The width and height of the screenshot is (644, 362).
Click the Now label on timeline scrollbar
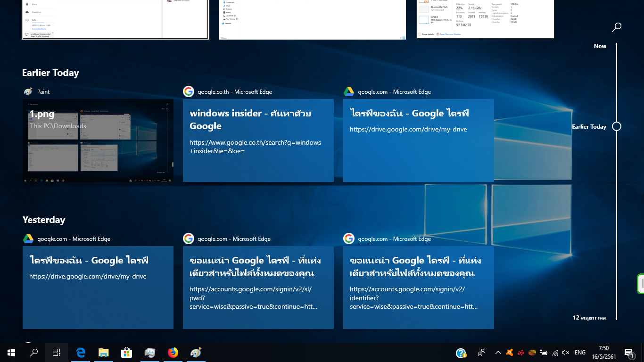tap(600, 46)
